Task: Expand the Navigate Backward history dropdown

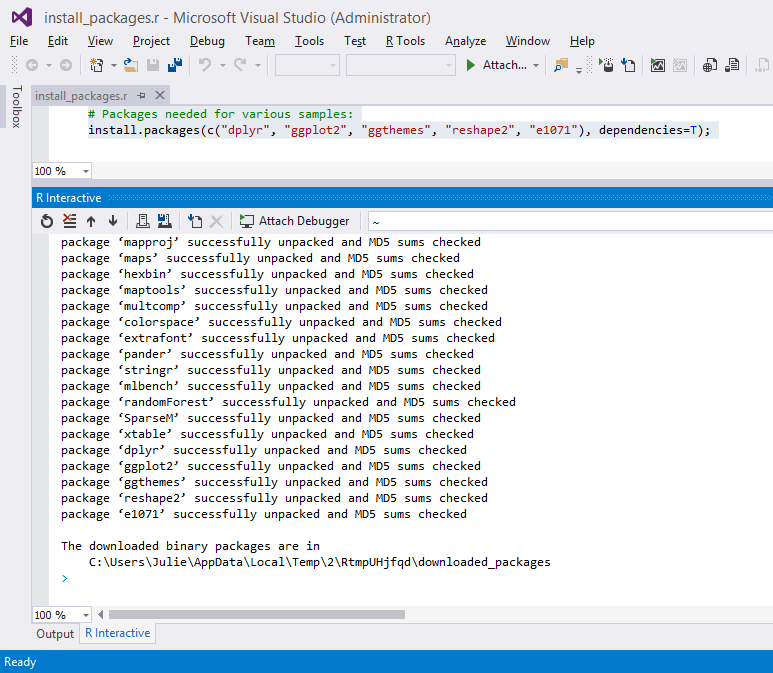Action: pyautogui.click(x=49, y=65)
